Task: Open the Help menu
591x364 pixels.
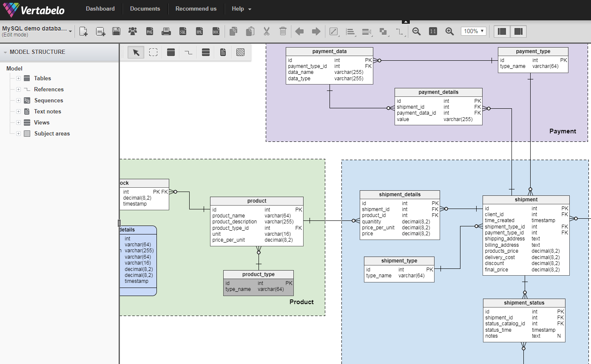Action: tap(242, 8)
